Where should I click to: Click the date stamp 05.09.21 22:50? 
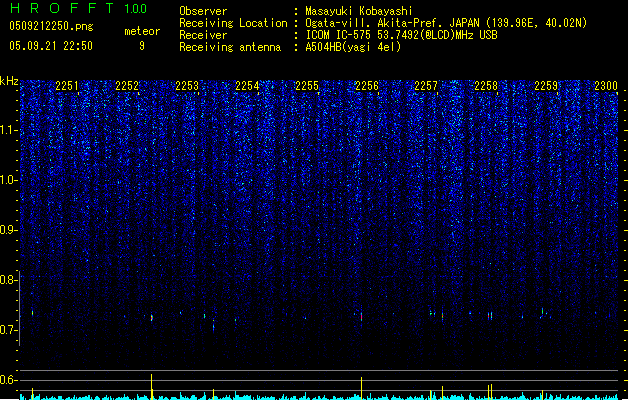pyautogui.click(x=51, y=46)
